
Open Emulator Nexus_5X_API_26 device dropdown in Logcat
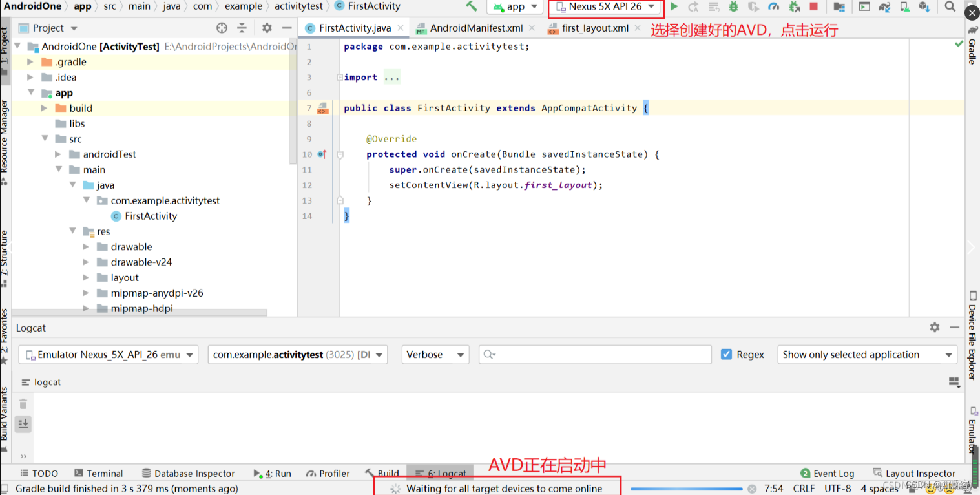pyautogui.click(x=109, y=355)
